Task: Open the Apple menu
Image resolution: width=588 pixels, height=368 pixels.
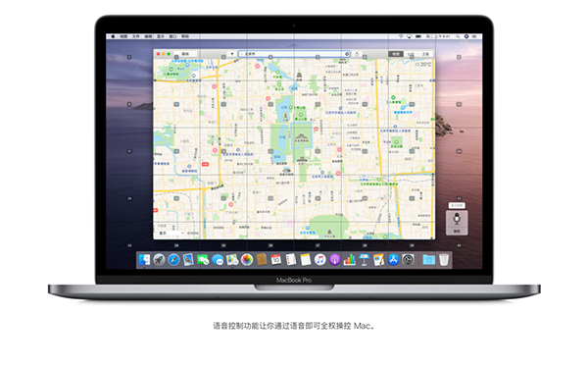Action: click(x=113, y=36)
